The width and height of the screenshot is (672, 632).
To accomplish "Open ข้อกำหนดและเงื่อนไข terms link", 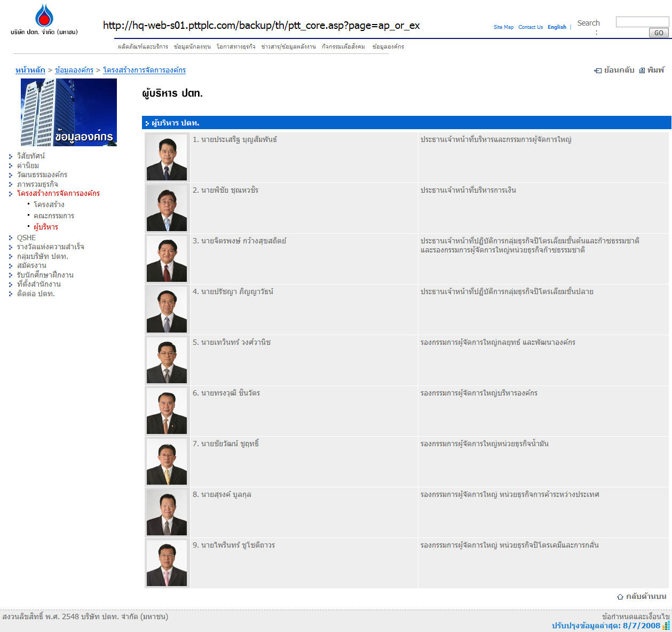I will (636, 617).
